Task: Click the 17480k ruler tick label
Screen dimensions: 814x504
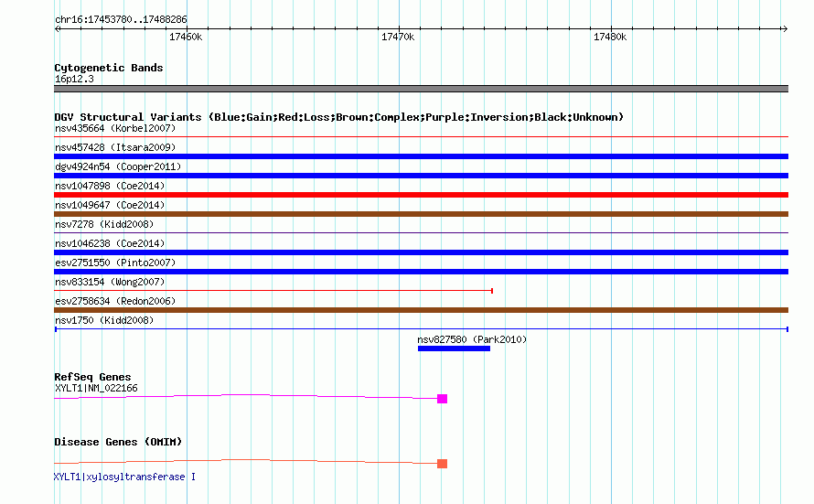Action: tap(610, 38)
